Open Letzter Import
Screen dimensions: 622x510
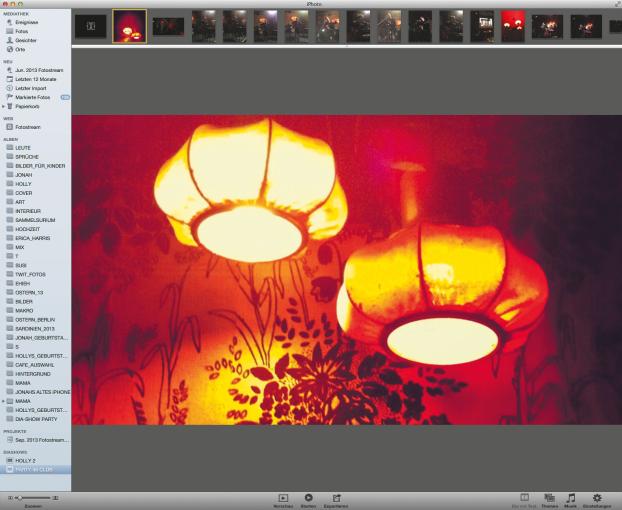pyautogui.click(x=30, y=88)
